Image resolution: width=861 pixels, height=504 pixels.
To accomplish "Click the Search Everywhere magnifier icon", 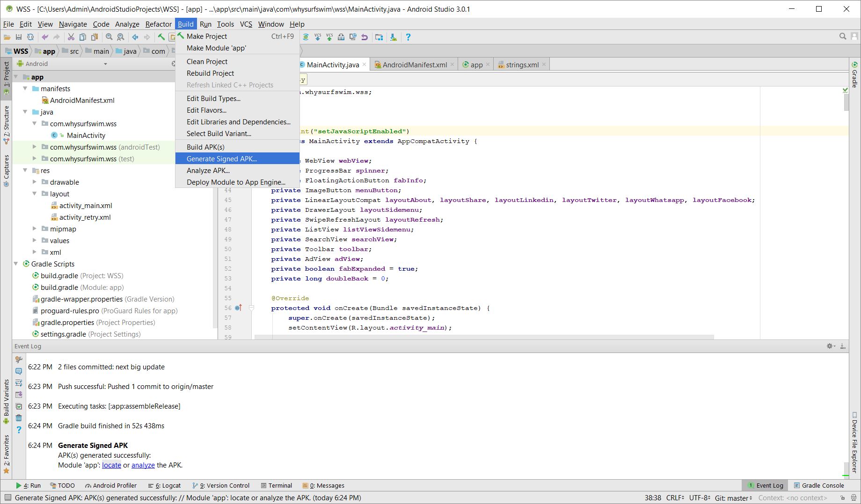I will 843,36.
